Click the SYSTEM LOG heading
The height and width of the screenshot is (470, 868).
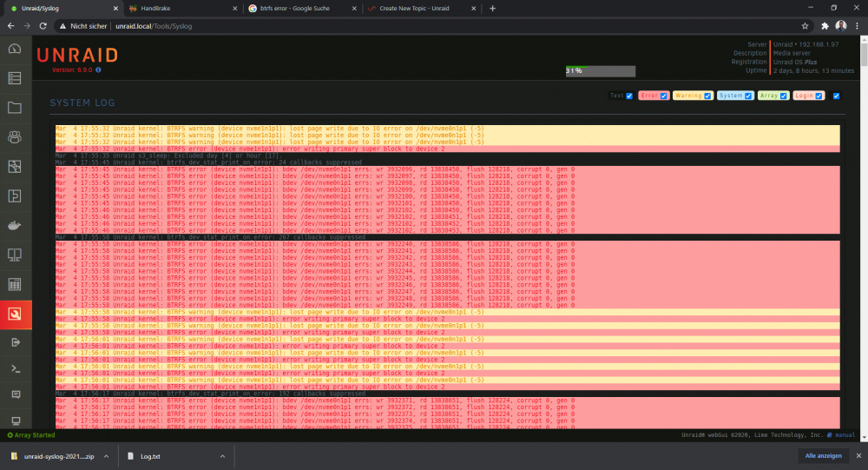pyautogui.click(x=82, y=103)
